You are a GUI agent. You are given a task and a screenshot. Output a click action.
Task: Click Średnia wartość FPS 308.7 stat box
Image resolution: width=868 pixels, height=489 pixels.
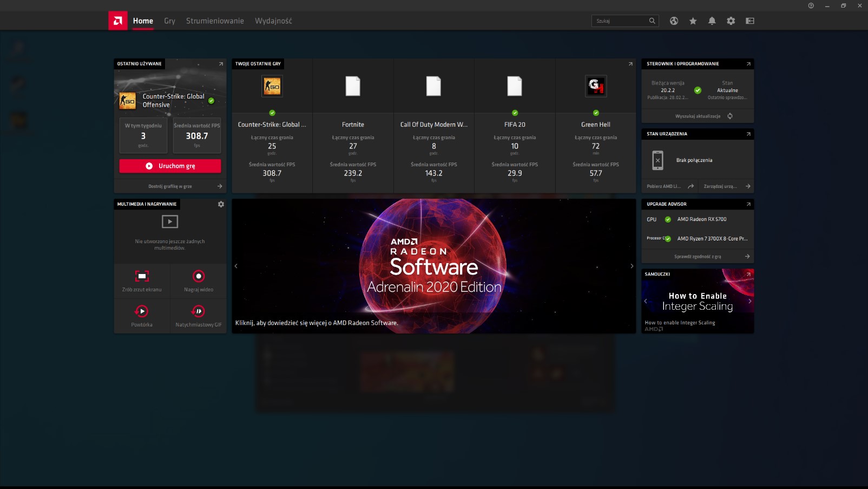point(197,135)
